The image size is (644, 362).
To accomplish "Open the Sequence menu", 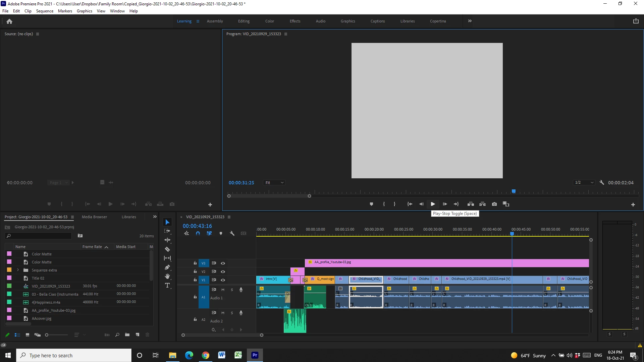I will tap(45, 11).
